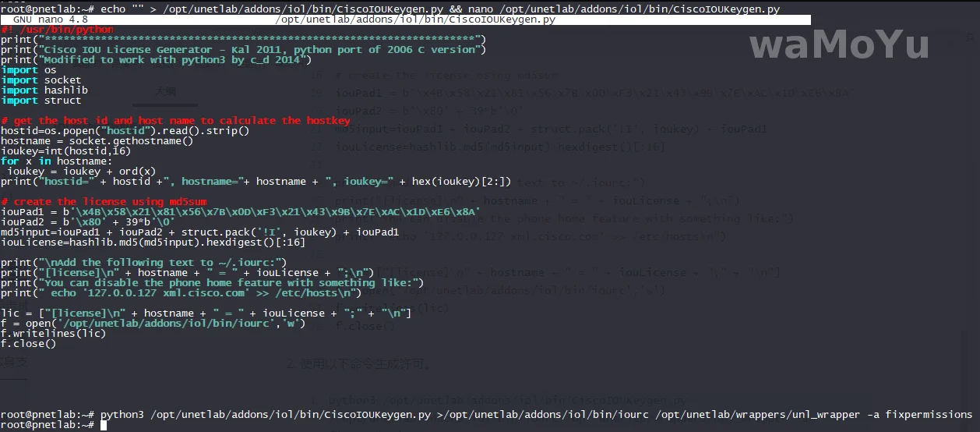Click the red 'create the license using md5sum' comment
This screenshot has width=980, height=432.
pos(115,202)
